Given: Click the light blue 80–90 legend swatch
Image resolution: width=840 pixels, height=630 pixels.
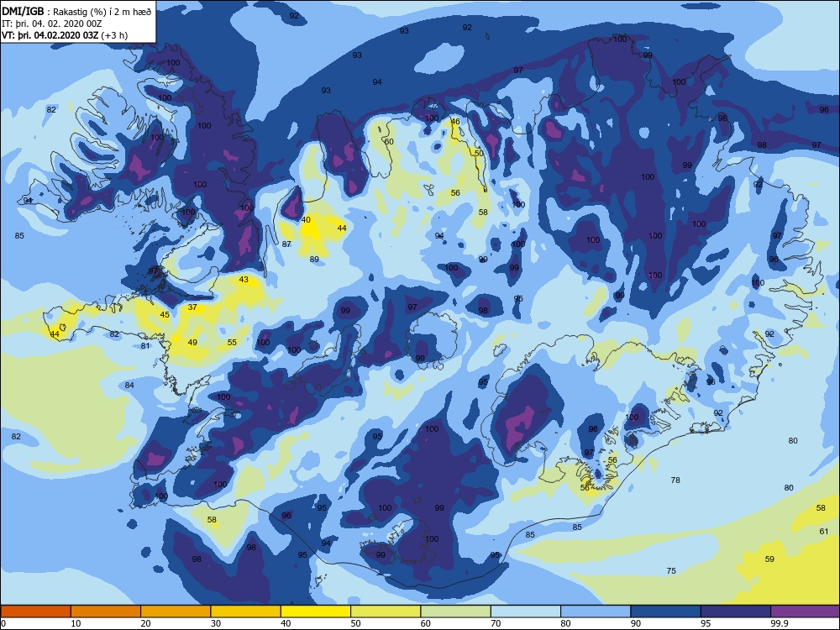Looking at the screenshot, I should (596, 612).
